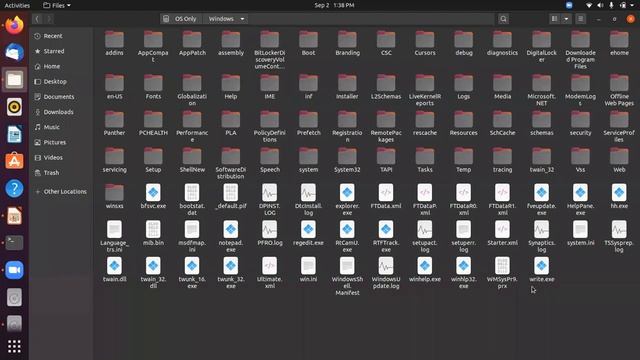Click the search icon in Files toolbar
Image resolution: width=640 pixels, height=360 pixels.
click(x=503, y=19)
